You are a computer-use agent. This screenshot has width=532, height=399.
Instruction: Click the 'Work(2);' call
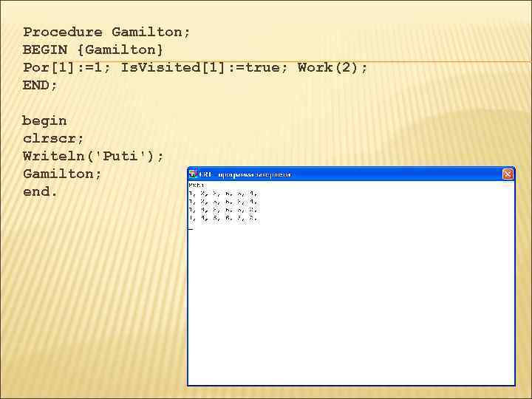pos(332,67)
